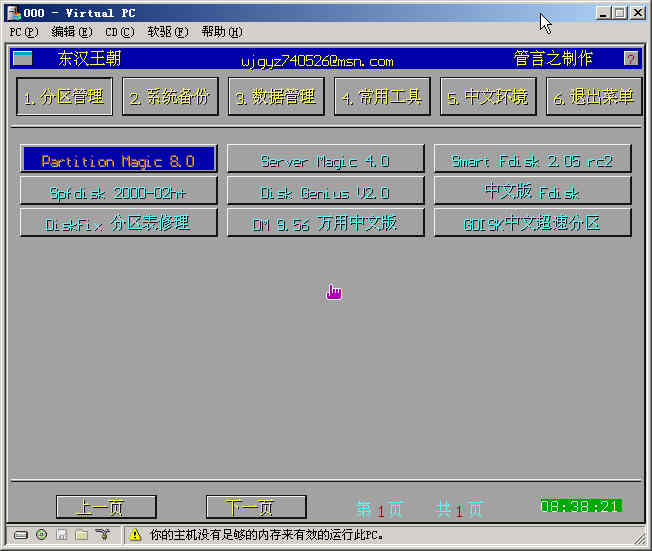Select the 5.中文环境 tab
652x551 pixels.
point(488,97)
